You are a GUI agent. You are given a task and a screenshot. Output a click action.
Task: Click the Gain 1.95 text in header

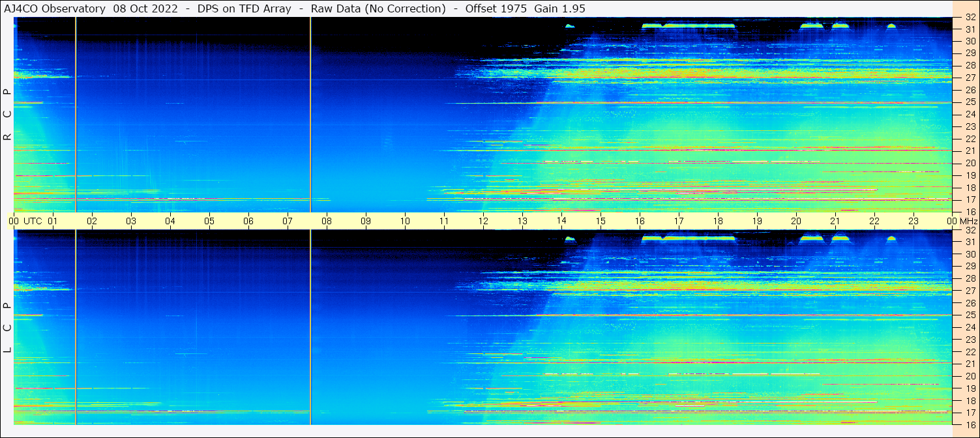click(559, 8)
